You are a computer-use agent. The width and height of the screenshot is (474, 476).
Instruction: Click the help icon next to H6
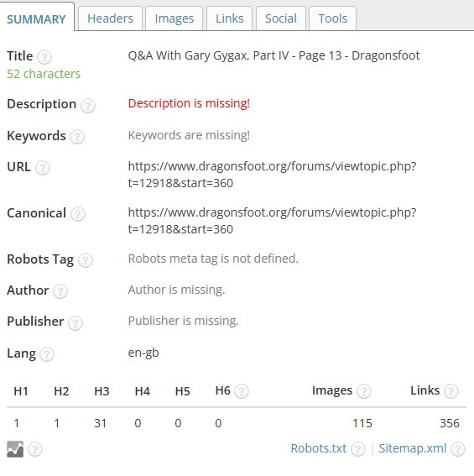(242, 391)
